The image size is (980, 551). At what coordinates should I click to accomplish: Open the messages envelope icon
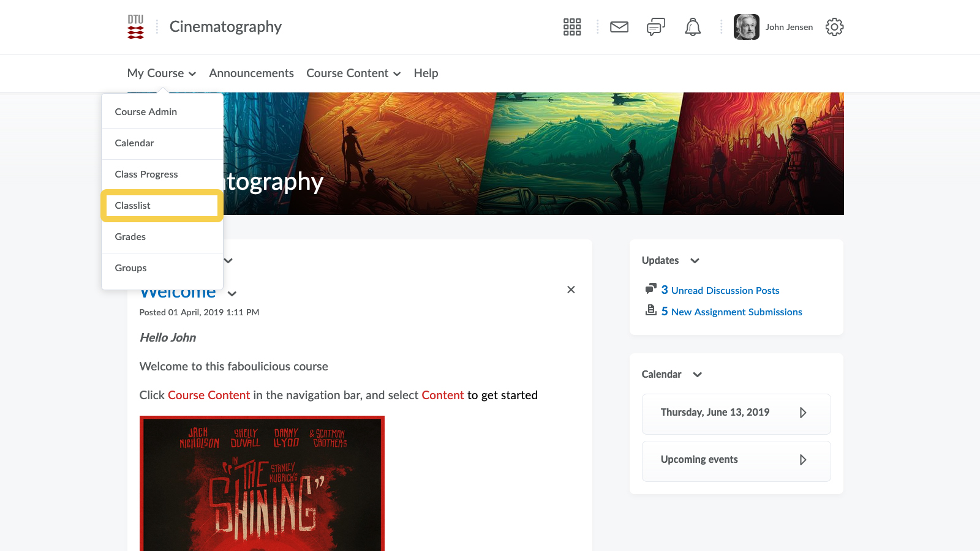619,27
